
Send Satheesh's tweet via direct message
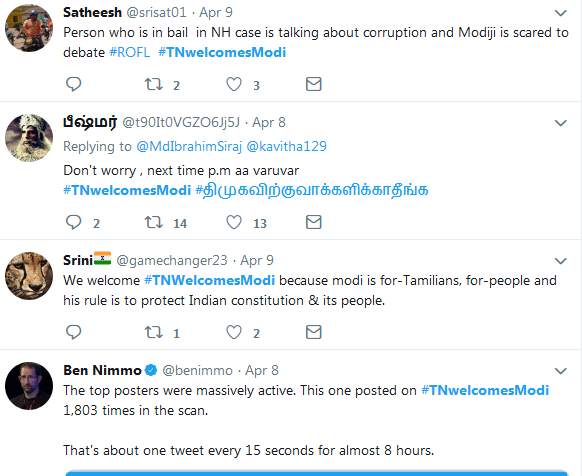(x=314, y=84)
